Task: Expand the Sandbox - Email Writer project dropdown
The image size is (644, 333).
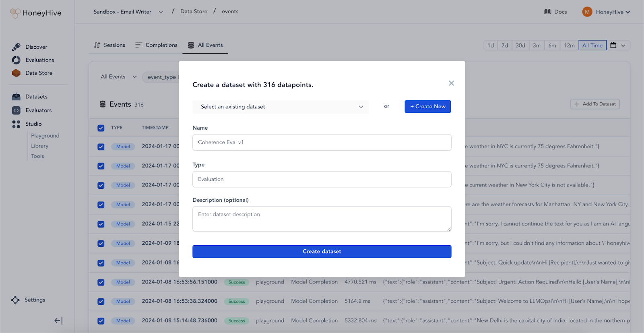Action: 161,12
